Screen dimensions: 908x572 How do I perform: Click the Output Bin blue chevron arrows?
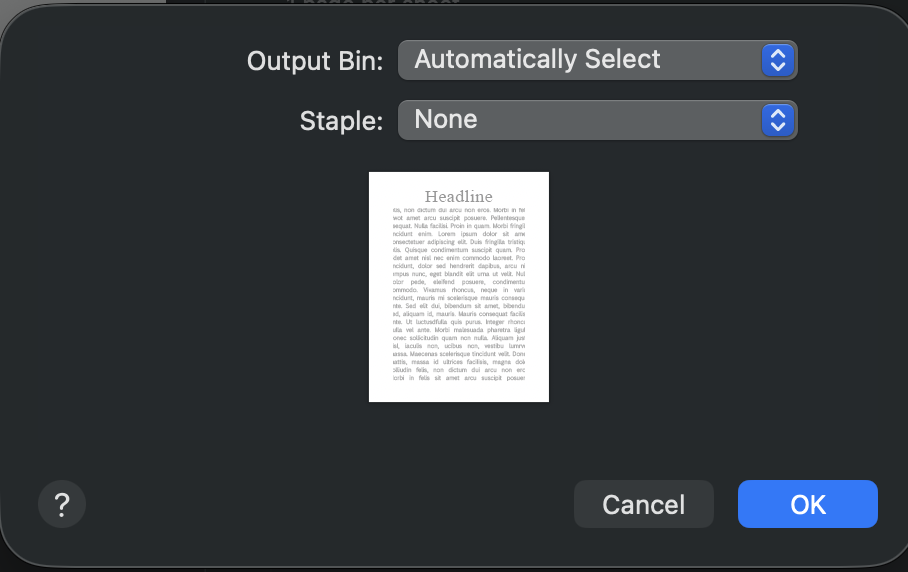778,60
